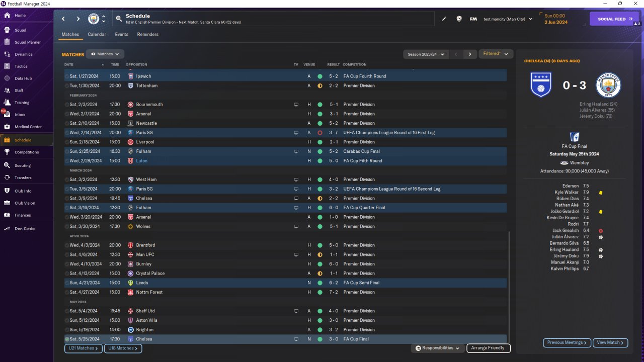
Task: Click the View Match button
Action: tap(610, 343)
